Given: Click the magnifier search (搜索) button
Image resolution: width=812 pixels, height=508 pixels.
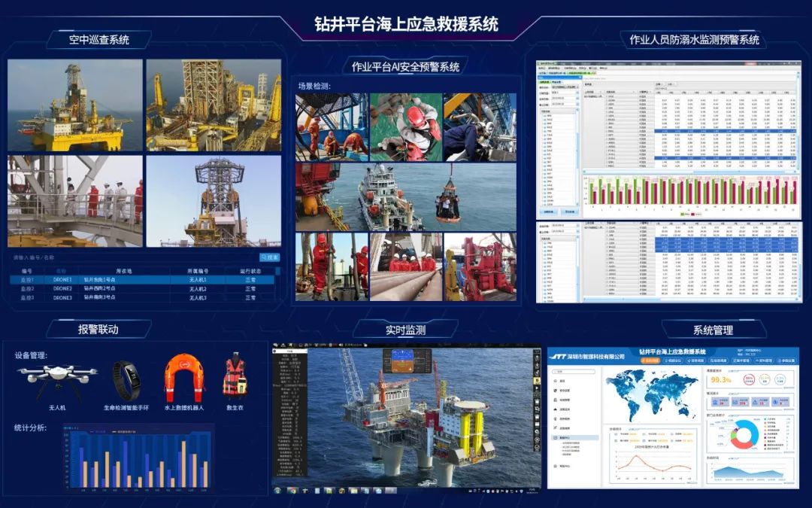Looking at the screenshot, I should (269, 257).
